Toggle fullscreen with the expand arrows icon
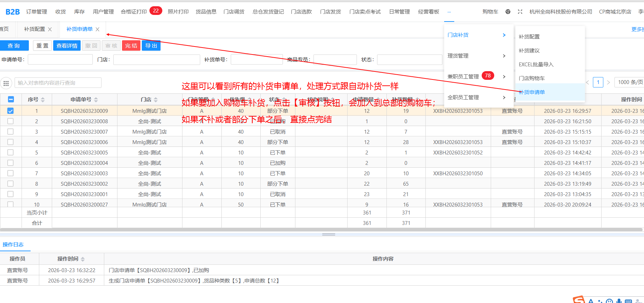This screenshot has width=644, height=303. 520,12
